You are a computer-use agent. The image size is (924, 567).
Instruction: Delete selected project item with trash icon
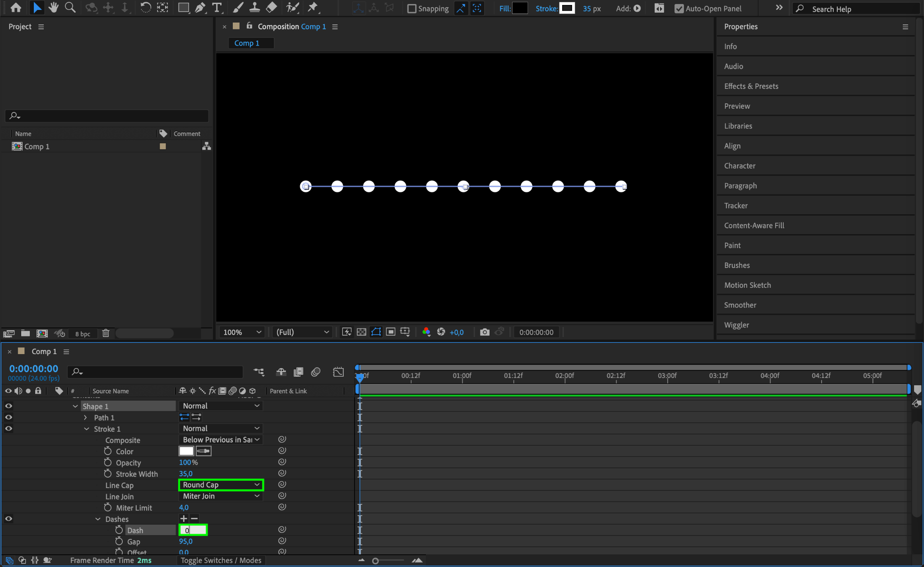point(106,333)
